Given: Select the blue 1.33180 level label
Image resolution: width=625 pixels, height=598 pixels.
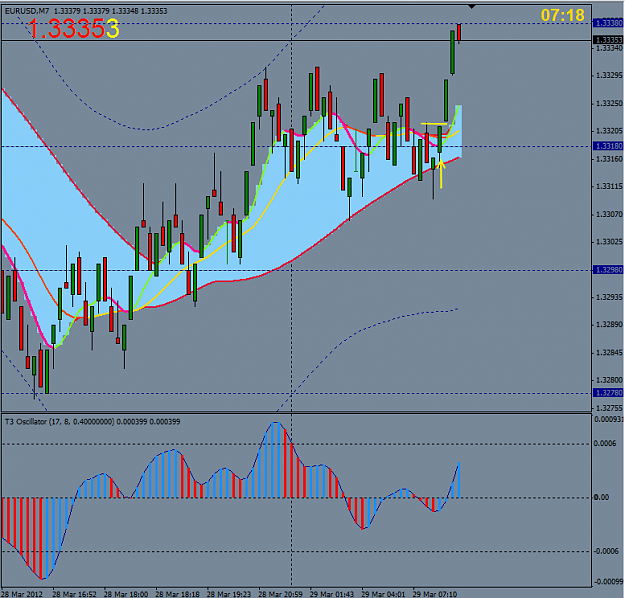Looking at the screenshot, I should coord(608,146).
